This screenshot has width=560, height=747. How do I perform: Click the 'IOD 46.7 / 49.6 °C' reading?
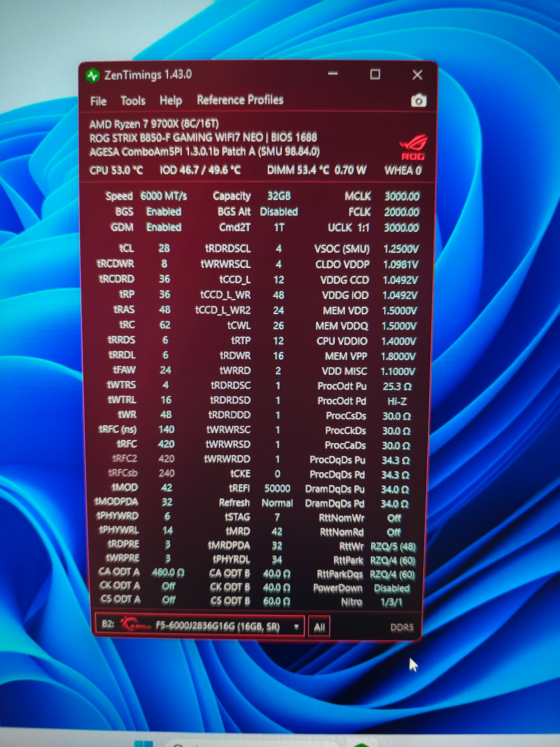pyautogui.click(x=200, y=170)
